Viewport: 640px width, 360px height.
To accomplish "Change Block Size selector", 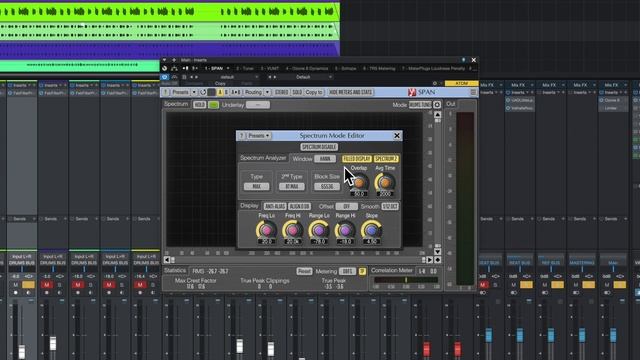I will coord(327,187).
